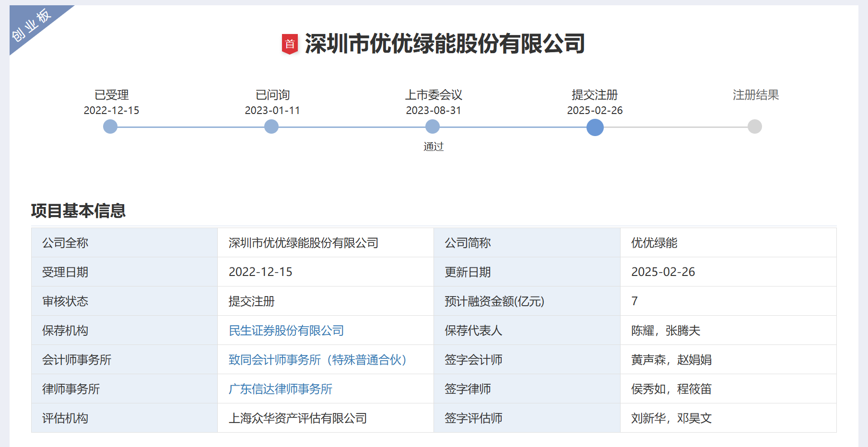Open the 民生证券股份有限公司 link
Screen dimensions: 868x447
[286, 331]
